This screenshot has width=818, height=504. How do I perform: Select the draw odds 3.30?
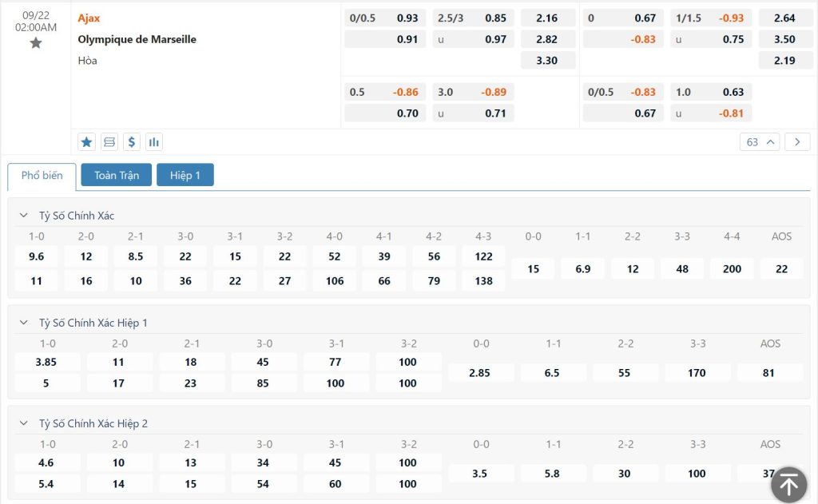pyautogui.click(x=547, y=60)
